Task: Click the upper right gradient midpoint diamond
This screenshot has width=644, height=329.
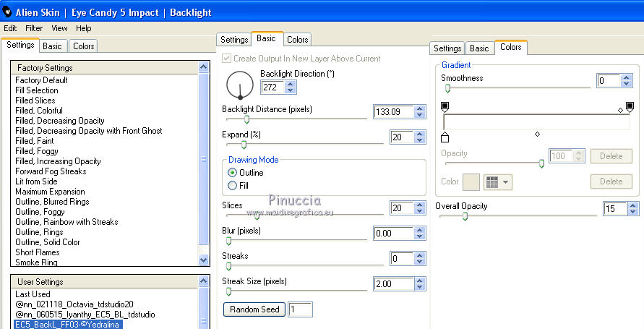Action: (620, 110)
